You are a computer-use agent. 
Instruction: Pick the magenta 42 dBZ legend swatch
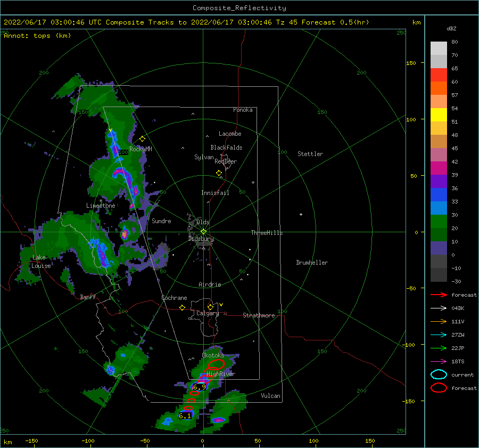(439, 168)
